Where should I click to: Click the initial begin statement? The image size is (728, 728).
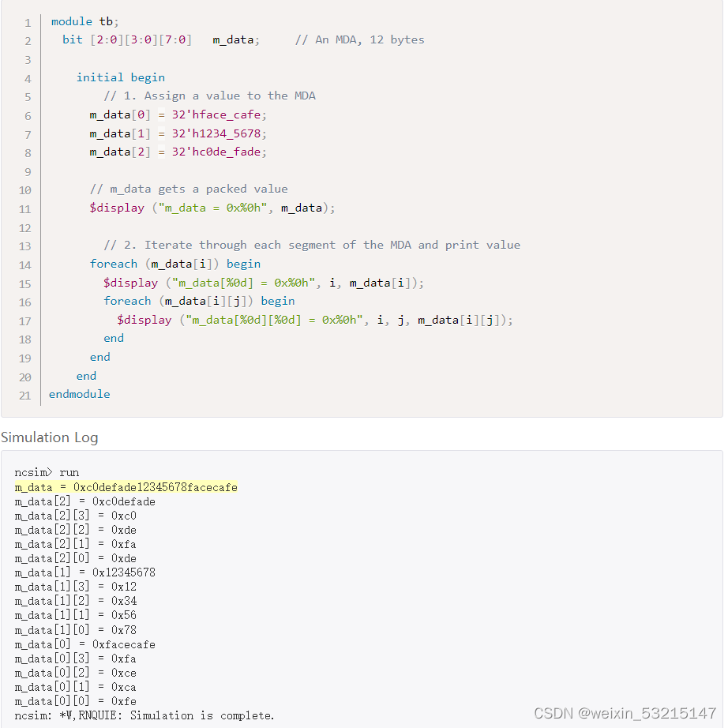tap(121, 77)
